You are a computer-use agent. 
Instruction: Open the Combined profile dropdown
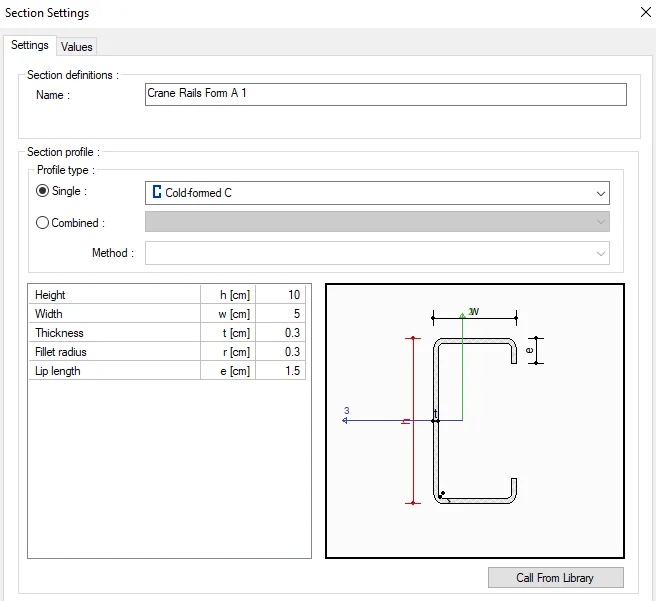tap(377, 222)
